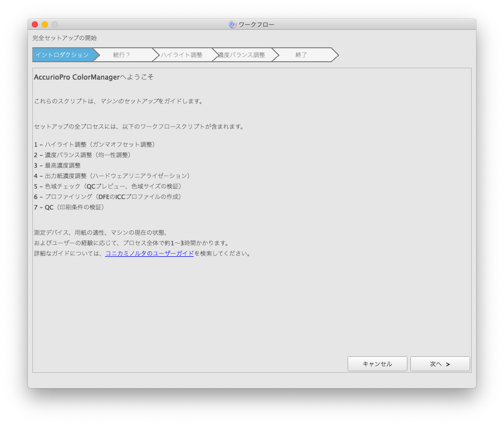The width and height of the screenshot is (504, 425).
Task: Click the 約1〜3時間かかります line
Action: [132, 243]
